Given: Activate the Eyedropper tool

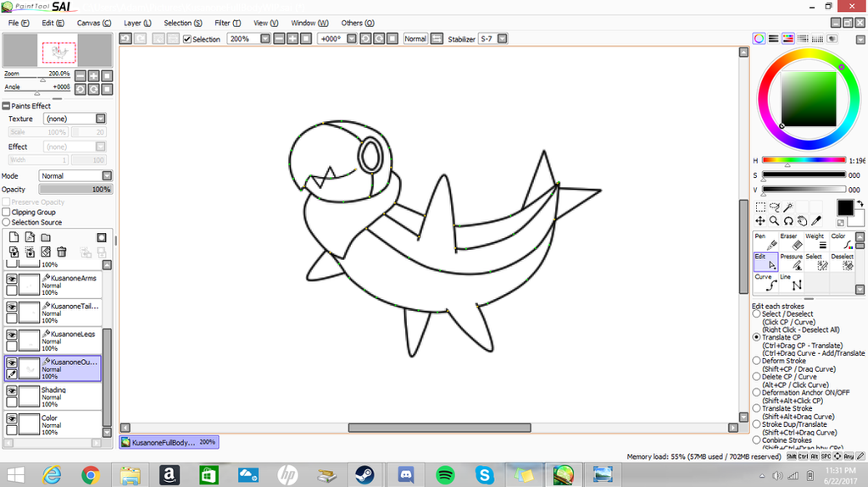Looking at the screenshot, I should 816,221.
